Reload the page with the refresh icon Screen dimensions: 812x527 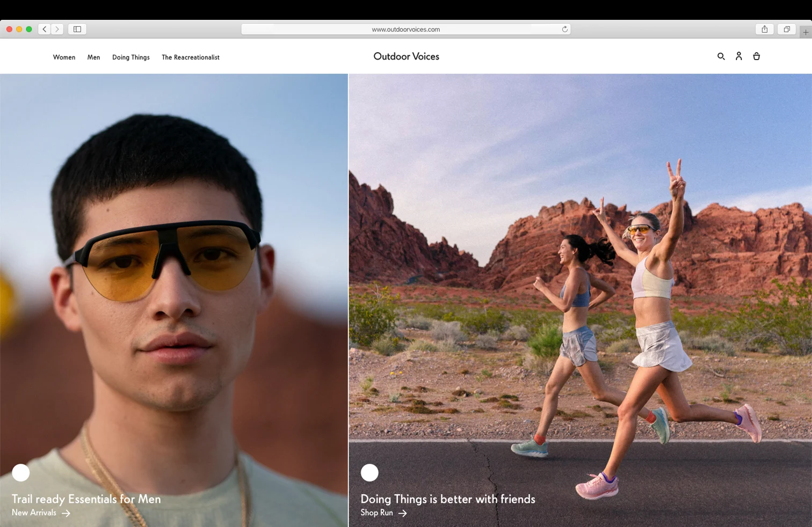coord(564,29)
